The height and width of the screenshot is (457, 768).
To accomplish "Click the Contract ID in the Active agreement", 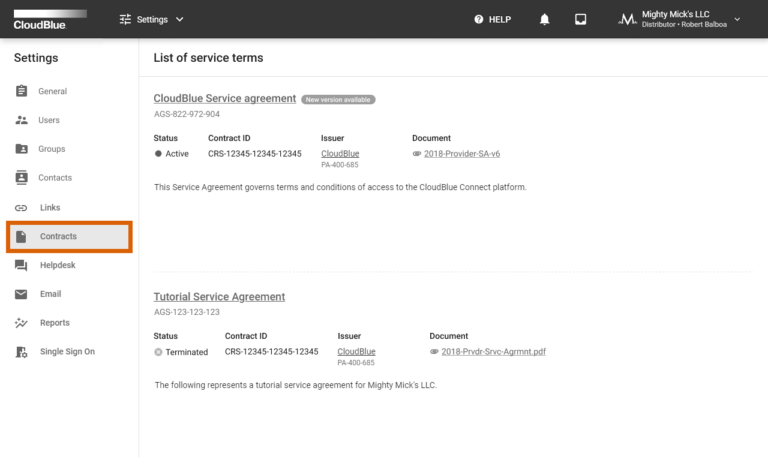I will [x=255, y=154].
